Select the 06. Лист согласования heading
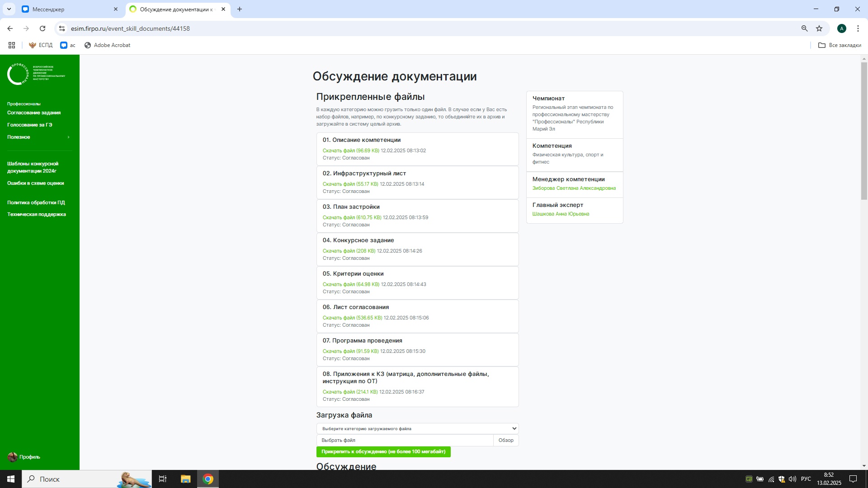The image size is (868, 488). pos(355,307)
